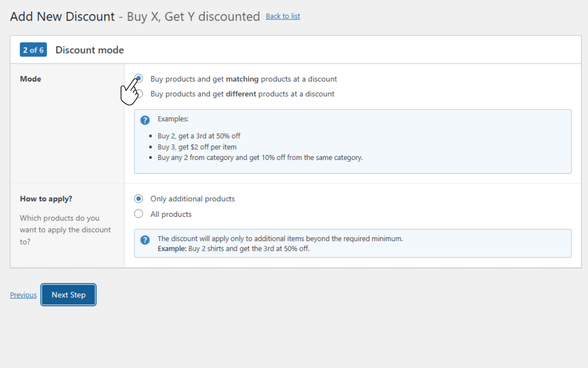
Task: Go back using the Previous link
Action: (x=23, y=295)
